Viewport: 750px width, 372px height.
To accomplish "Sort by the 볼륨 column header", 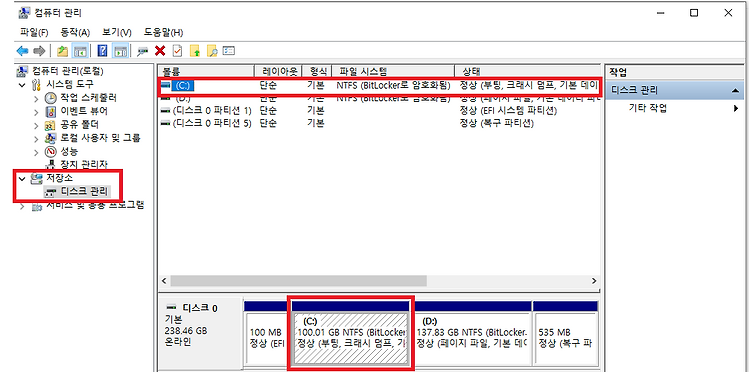I will (206, 72).
